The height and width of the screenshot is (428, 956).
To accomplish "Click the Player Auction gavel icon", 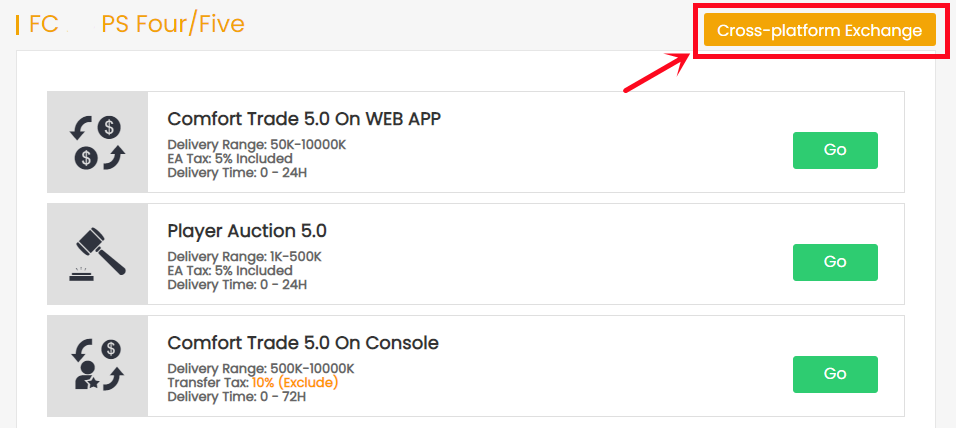I will click(x=97, y=254).
